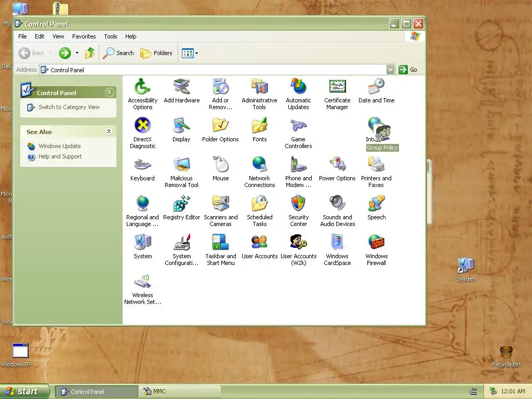Open Help and Support link
Viewport: 532px width, 399px height.
tap(60, 156)
